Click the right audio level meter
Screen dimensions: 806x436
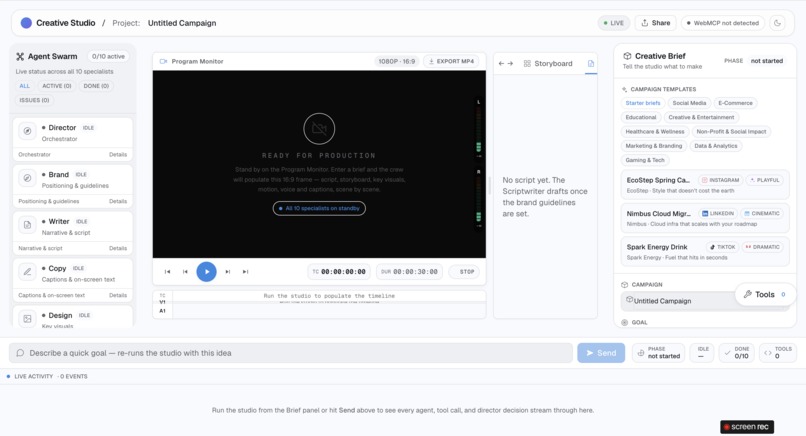[479, 198]
